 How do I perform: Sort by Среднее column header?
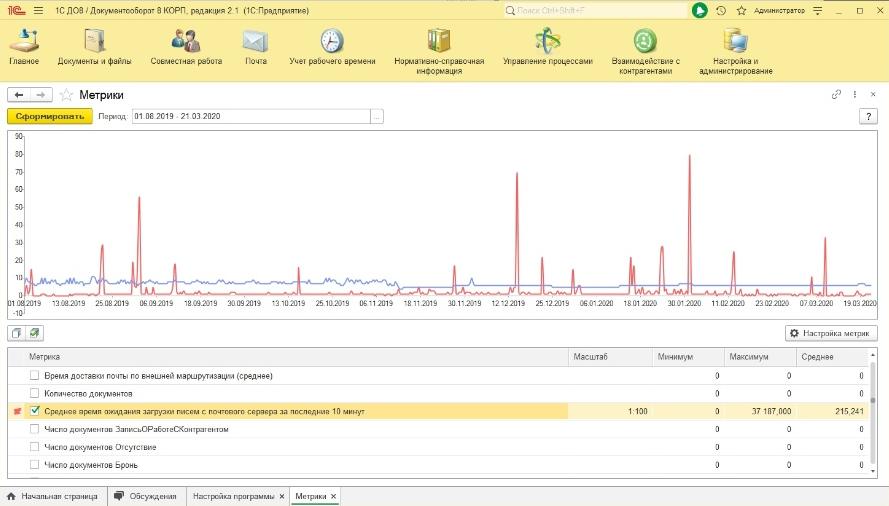click(832, 357)
